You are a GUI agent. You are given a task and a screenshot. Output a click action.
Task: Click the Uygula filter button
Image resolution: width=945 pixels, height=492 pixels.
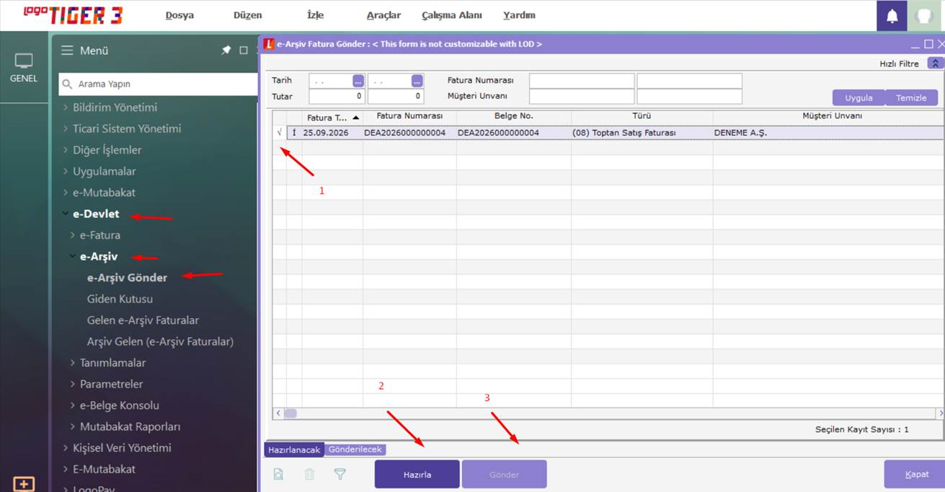tap(859, 98)
